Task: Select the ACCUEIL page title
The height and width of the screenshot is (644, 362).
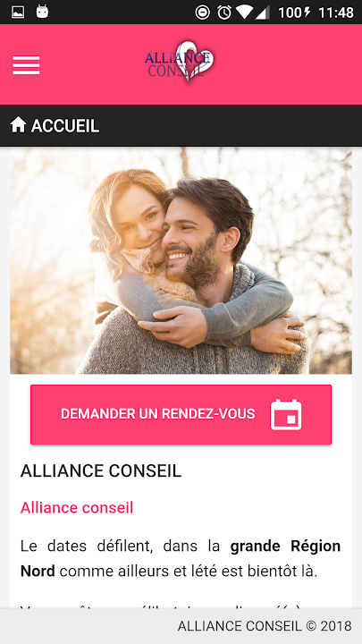Action: (x=65, y=126)
